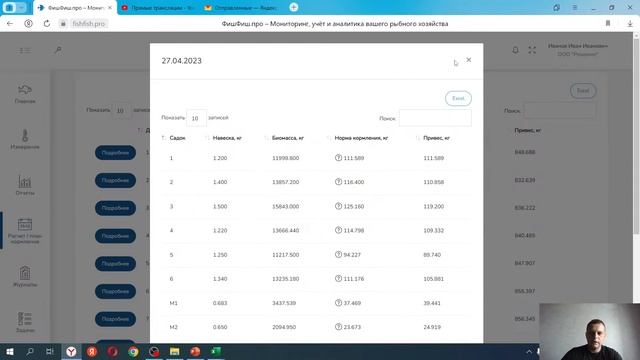Image resolution: width=640 pixels, height=360 pixels.
Task: Select biomass value 11999.800
Action: pos(285,158)
